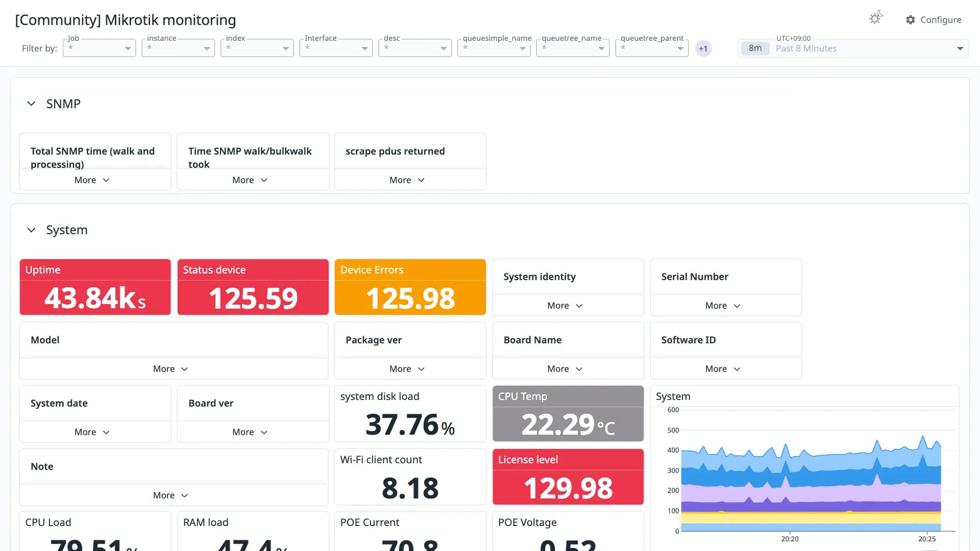Click the License level 129.98 value
This screenshot has height=551, width=980.
[568, 488]
